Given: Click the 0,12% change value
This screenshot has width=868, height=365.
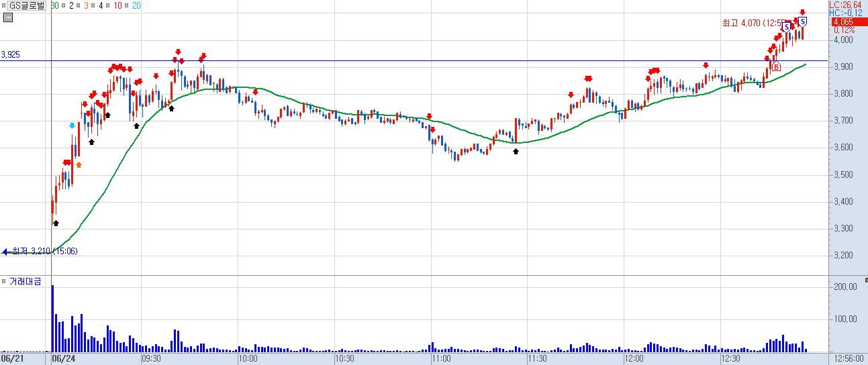Looking at the screenshot, I should (845, 30).
